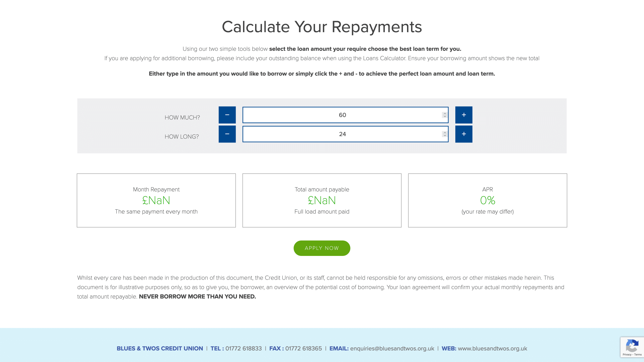Open the www.bluesandtwos.org.uk web address

coord(492,348)
